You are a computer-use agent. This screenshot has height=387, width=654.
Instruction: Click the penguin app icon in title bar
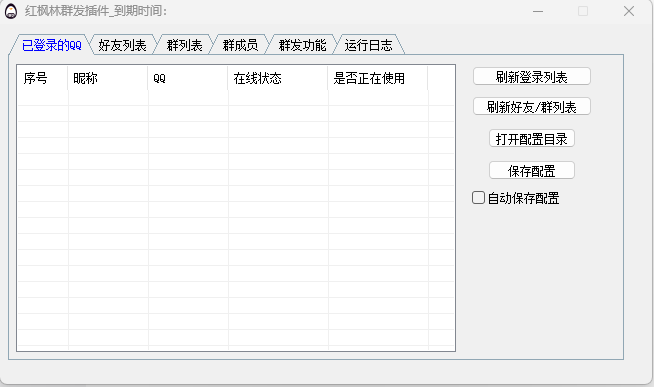pos(11,11)
